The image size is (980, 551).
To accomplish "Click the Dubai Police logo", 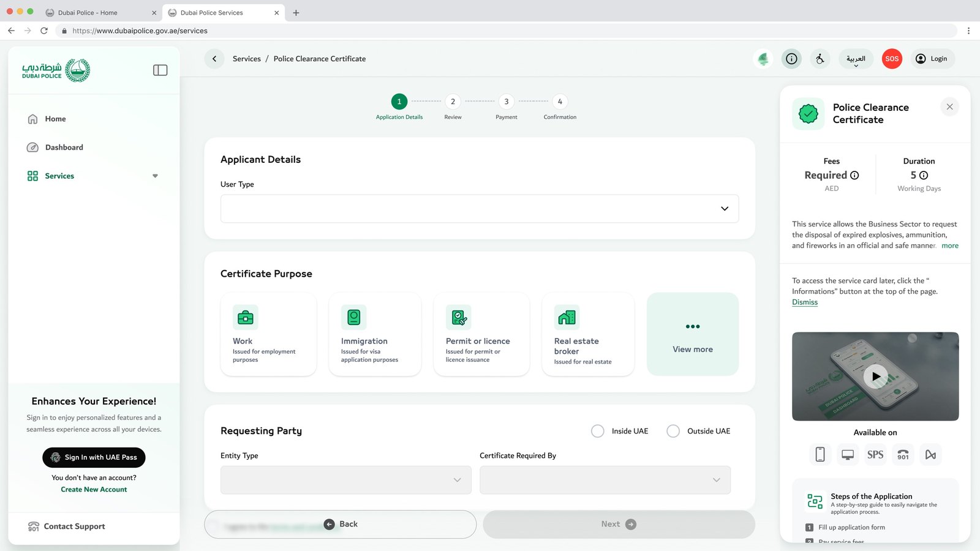I will (x=56, y=70).
